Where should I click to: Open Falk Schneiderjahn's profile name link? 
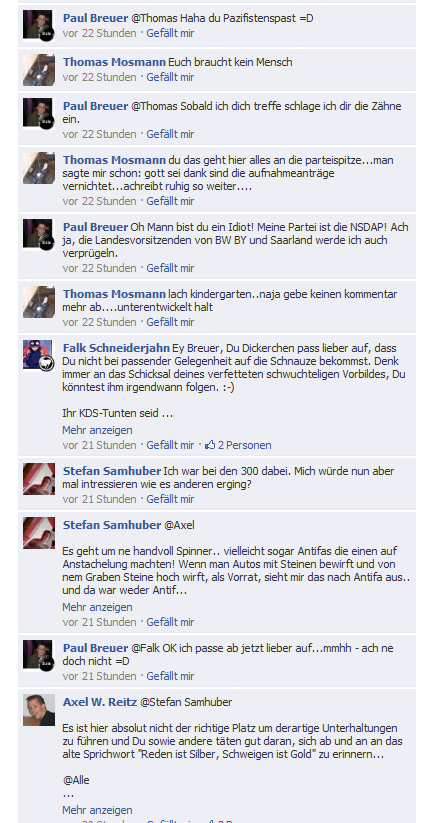tap(116, 348)
